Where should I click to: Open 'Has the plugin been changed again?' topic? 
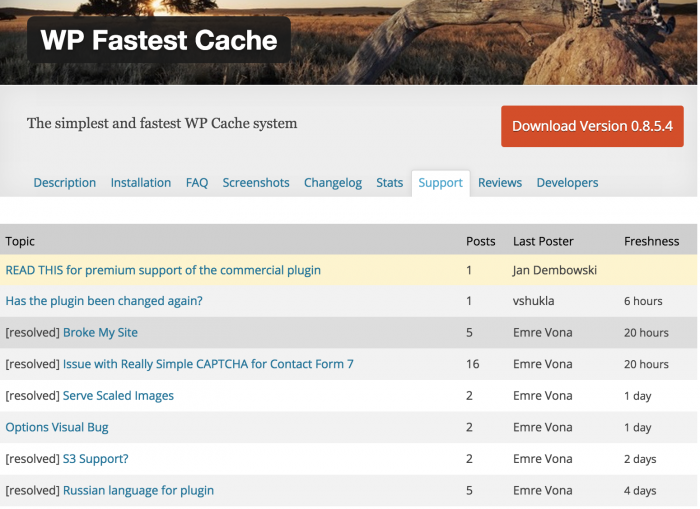pyautogui.click(x=104, y=301)
